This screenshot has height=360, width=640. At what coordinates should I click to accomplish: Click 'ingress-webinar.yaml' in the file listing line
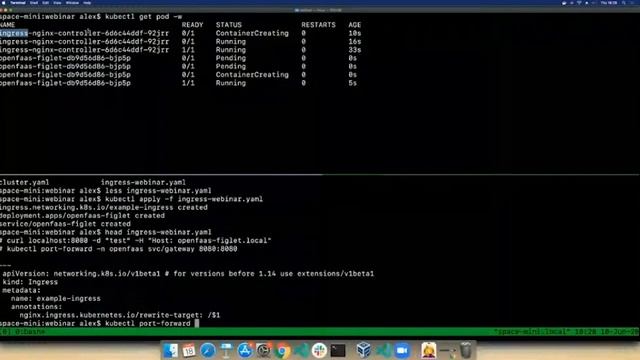[x=143, y=182]
